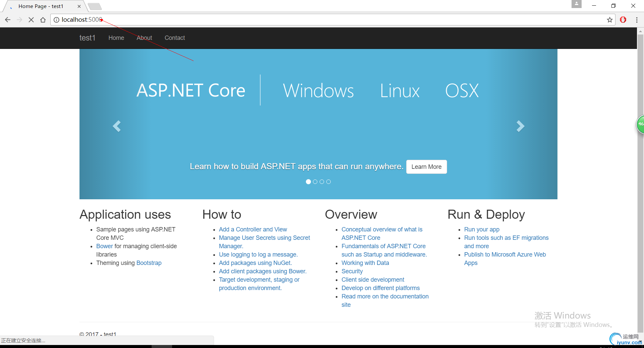Screen dimensions: 644x348
Task: Open About in the navigation bar
Action: pos(144,38)
